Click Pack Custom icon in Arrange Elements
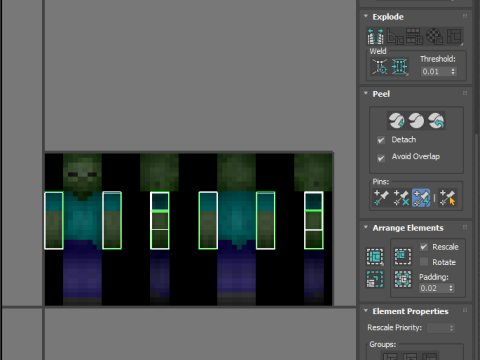Image resolution: width=480 pixels, height=360 pixels. 375,256
